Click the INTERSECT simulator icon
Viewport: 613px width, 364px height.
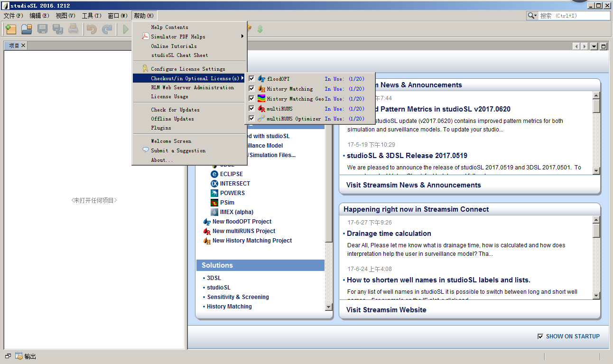point(214,184)
